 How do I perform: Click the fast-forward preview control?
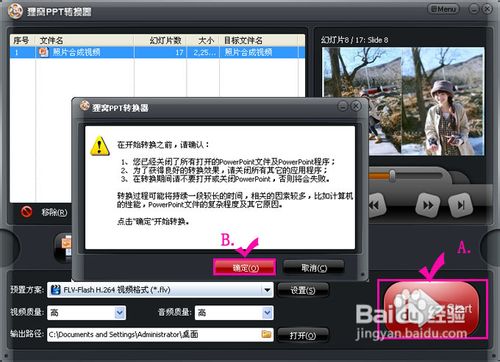(x=428, y=205)
